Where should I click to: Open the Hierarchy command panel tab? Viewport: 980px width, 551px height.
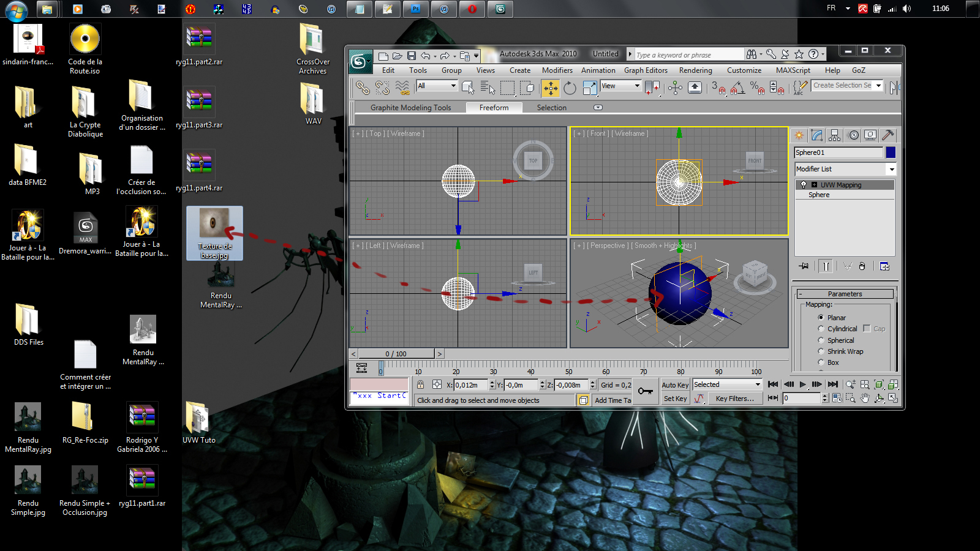(834, 135)
